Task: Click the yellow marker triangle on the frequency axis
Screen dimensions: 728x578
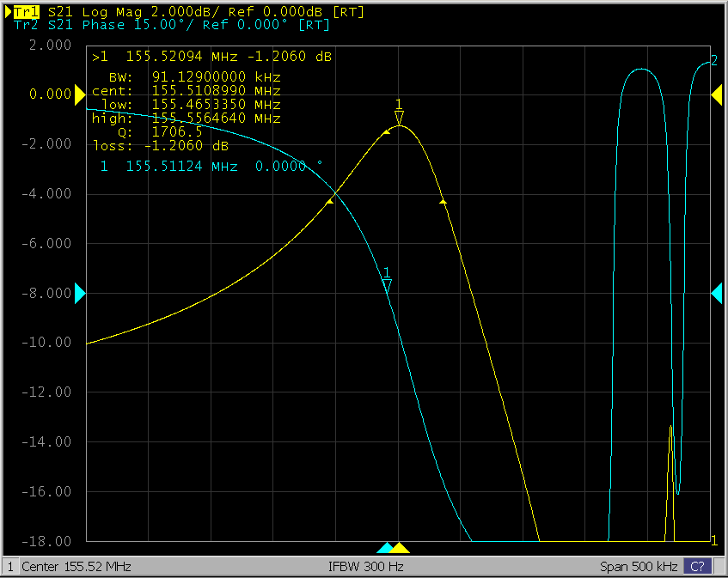Action: pos(401,547)
